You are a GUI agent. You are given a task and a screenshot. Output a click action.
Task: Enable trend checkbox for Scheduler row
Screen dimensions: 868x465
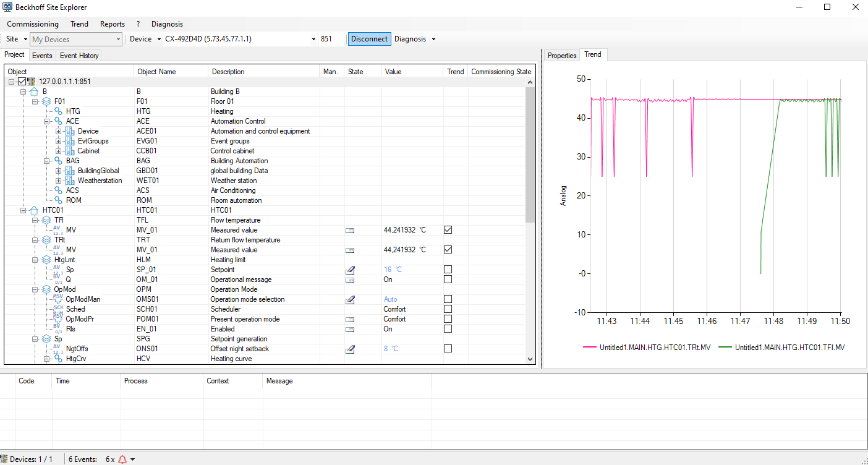[x=448, y=309]
